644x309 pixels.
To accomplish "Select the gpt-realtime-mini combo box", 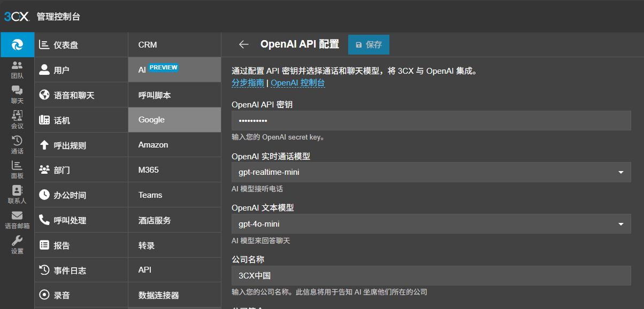I will (x=431, y=172).
